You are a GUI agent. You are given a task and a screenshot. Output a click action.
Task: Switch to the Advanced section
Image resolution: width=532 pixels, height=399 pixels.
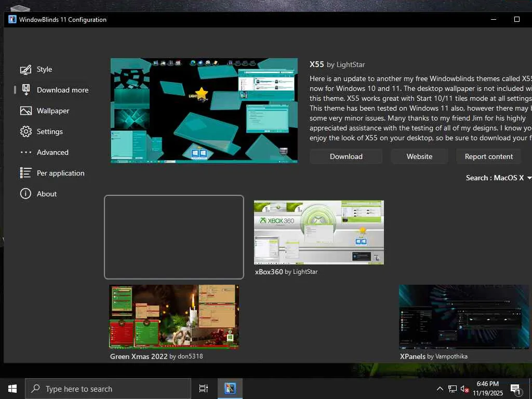[x=52, y=152]
